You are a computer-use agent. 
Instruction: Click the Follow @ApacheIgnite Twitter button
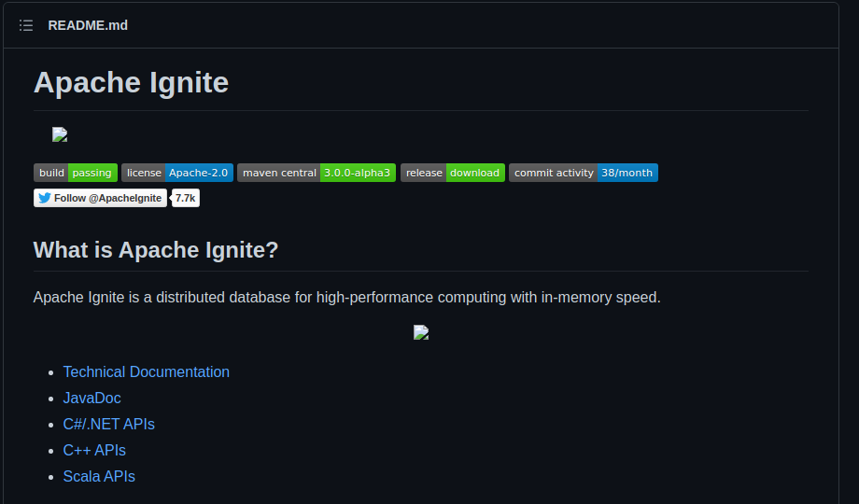coord(100,198)
